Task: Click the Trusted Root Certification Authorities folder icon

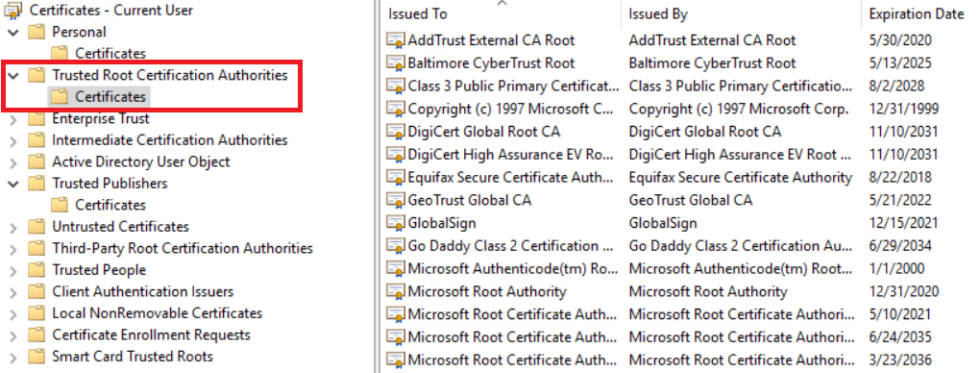Action: coord(37,75)
